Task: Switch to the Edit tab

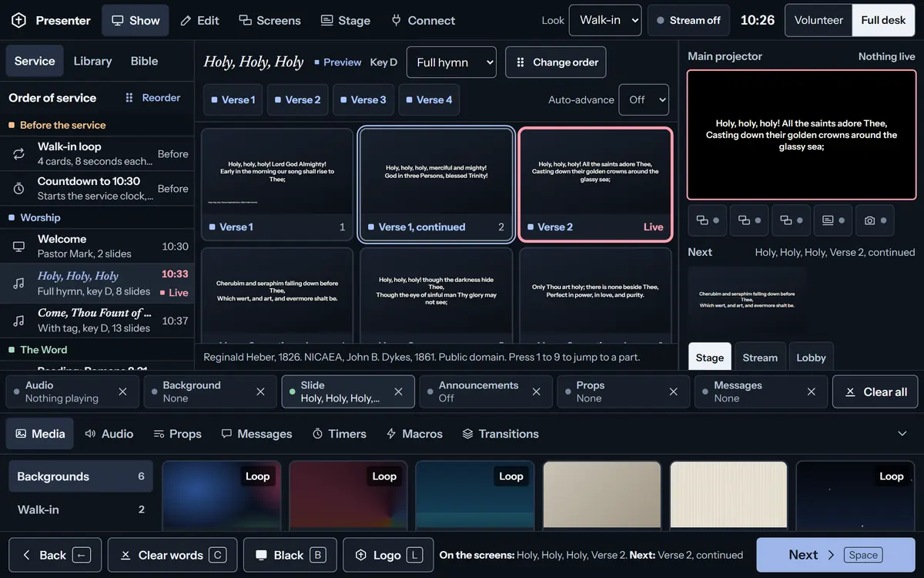Action: coord(199,20)
